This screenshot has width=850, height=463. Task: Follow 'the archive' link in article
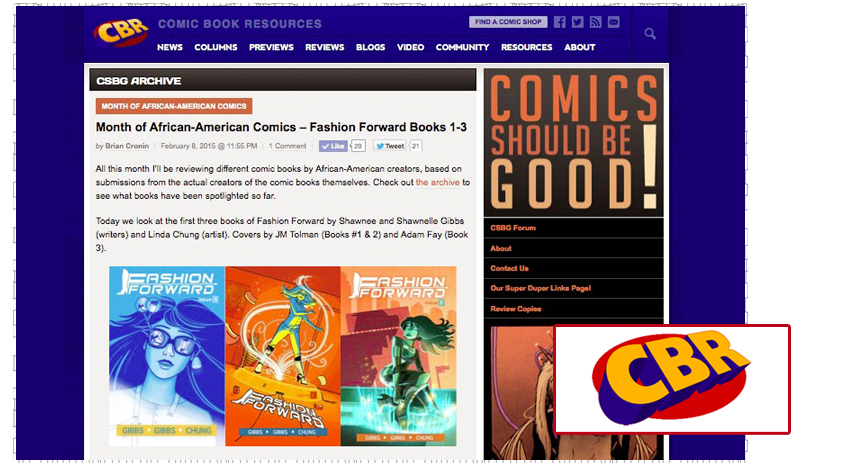pyautogui.click(x=437, y=182)
